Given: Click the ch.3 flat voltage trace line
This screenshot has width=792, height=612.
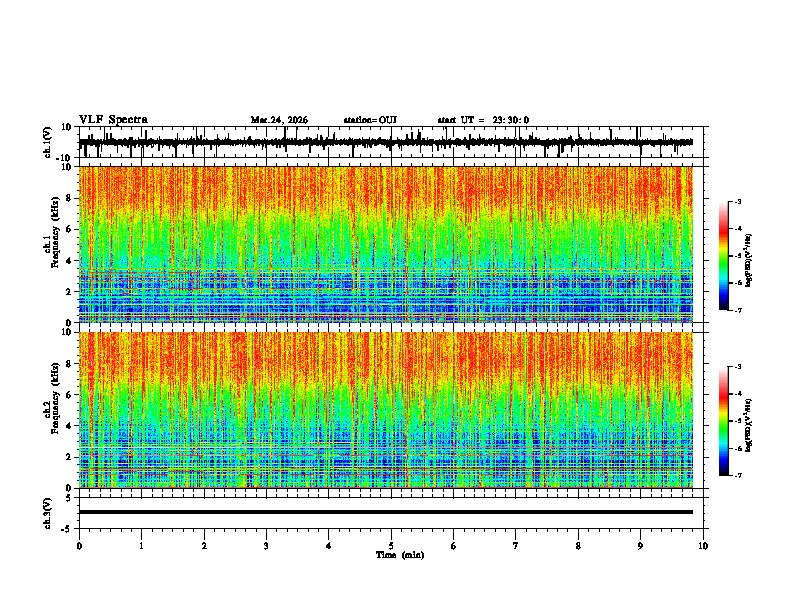Looking at the screenshot, I should coord(386,512).
